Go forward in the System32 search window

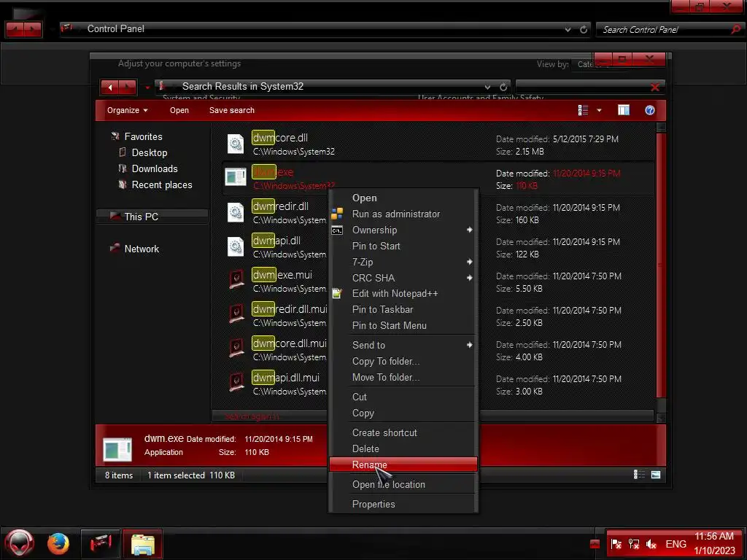[128, 87]
